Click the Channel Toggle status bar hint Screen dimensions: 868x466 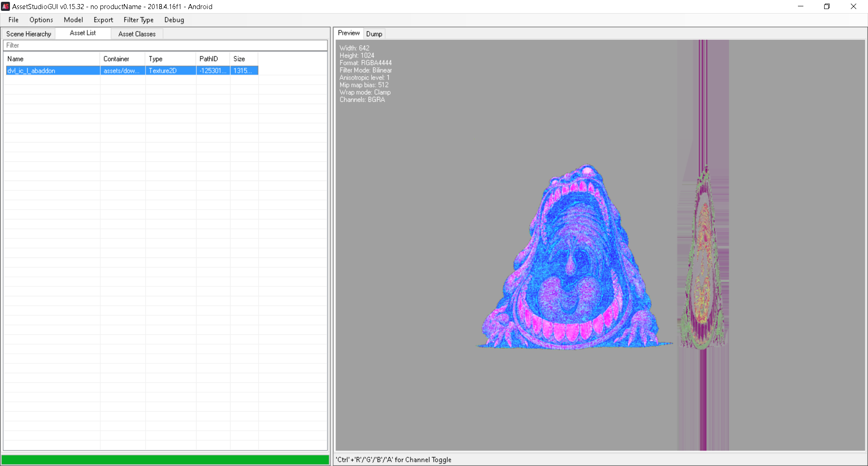click(394, 460)
